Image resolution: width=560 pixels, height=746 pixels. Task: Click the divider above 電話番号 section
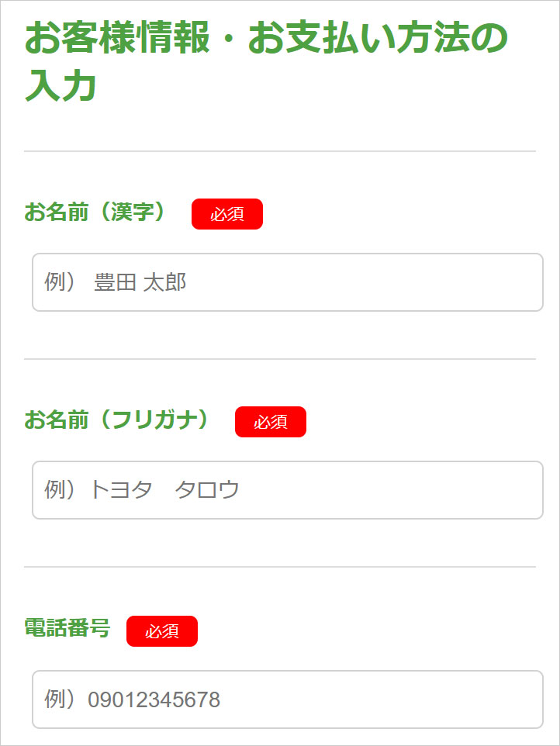click(x=280, y=567)
